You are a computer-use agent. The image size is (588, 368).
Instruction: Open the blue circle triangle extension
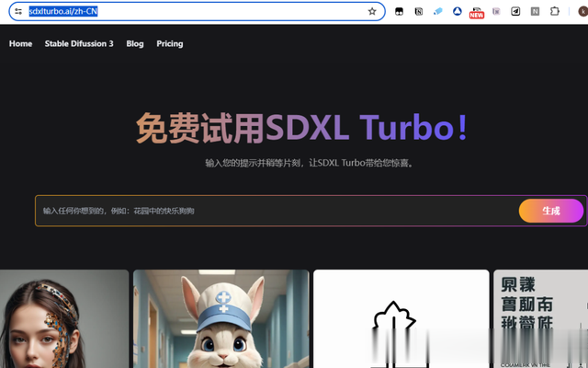(458, 12)
